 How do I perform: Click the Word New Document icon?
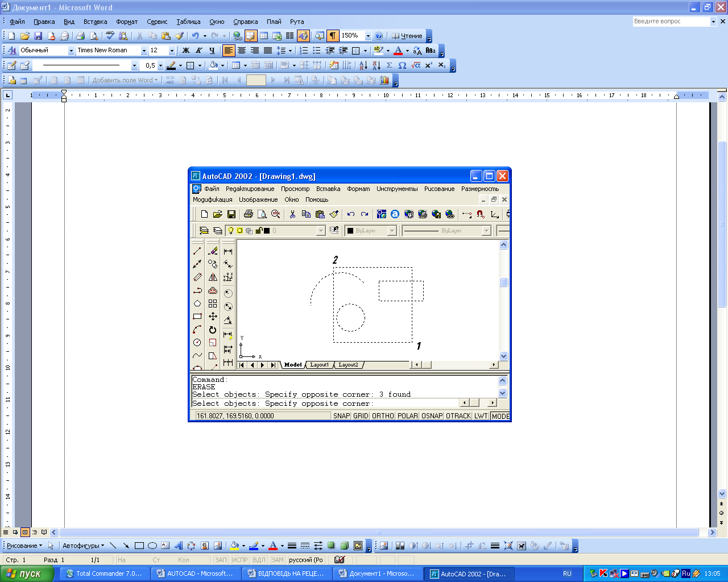[x=11, y=36]
